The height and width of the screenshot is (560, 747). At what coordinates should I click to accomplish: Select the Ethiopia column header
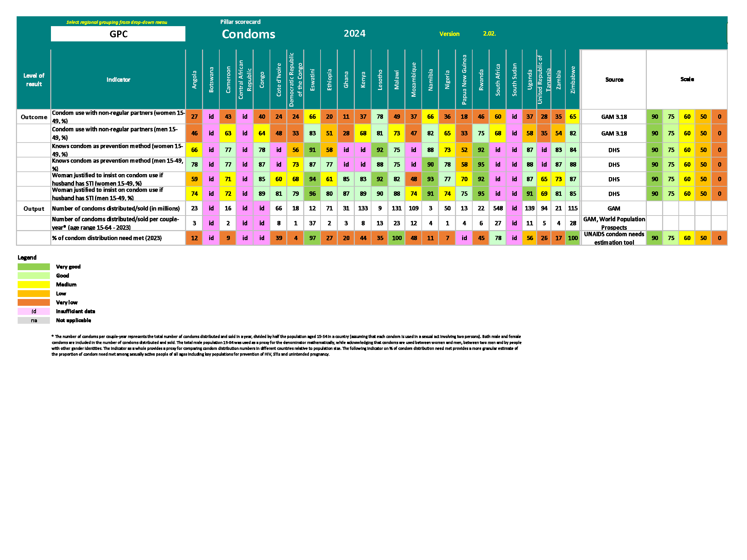[x=329, y=79]
